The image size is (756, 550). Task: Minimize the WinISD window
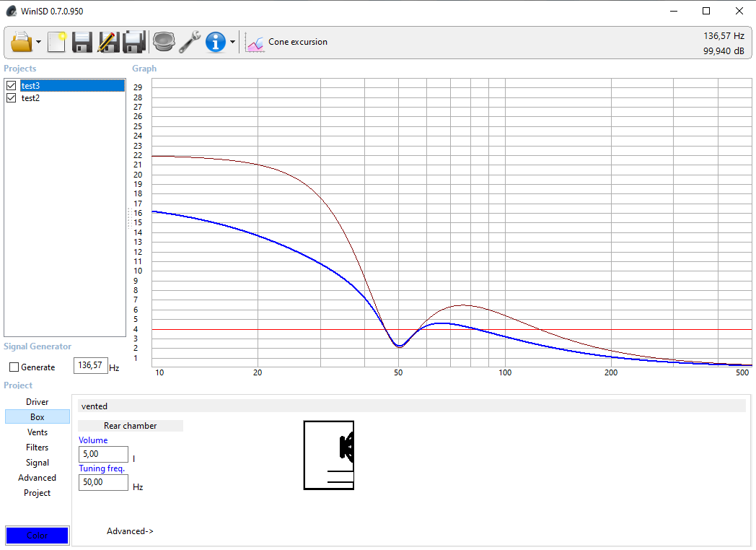click(x=674, y=11)
